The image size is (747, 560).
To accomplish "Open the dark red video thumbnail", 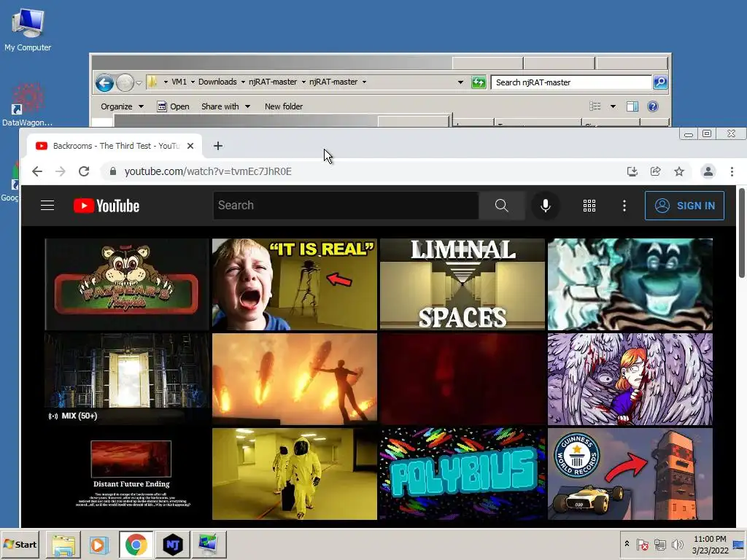I will click(462, 379).
